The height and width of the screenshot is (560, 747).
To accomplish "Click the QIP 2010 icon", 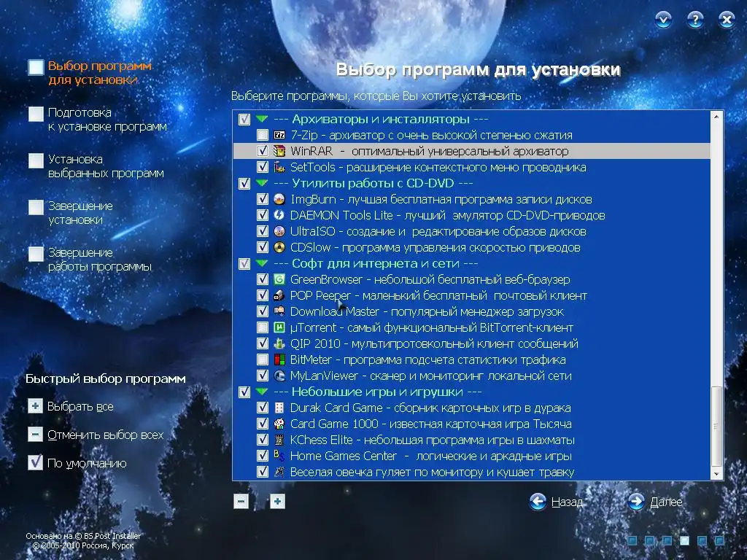I will [279, 343].
